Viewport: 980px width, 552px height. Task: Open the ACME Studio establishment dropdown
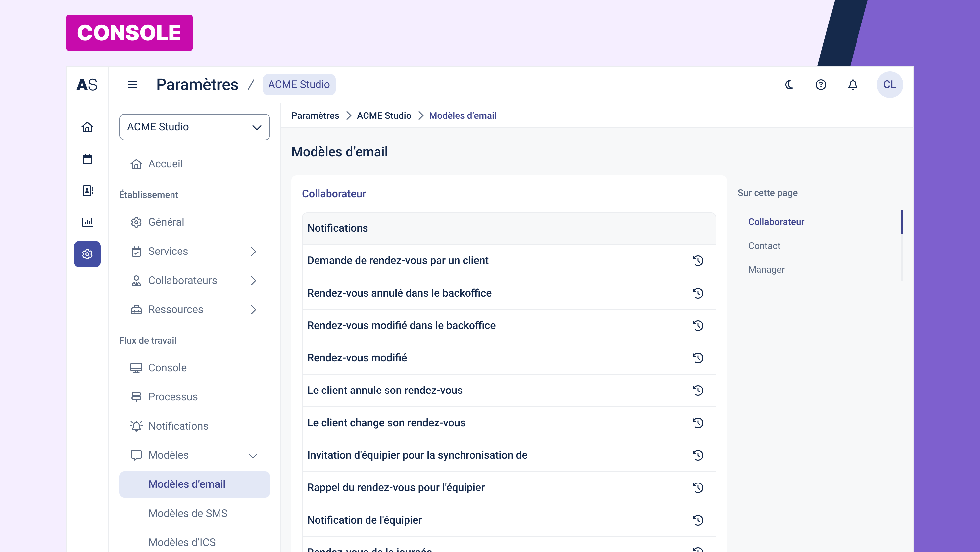(194, 127)
